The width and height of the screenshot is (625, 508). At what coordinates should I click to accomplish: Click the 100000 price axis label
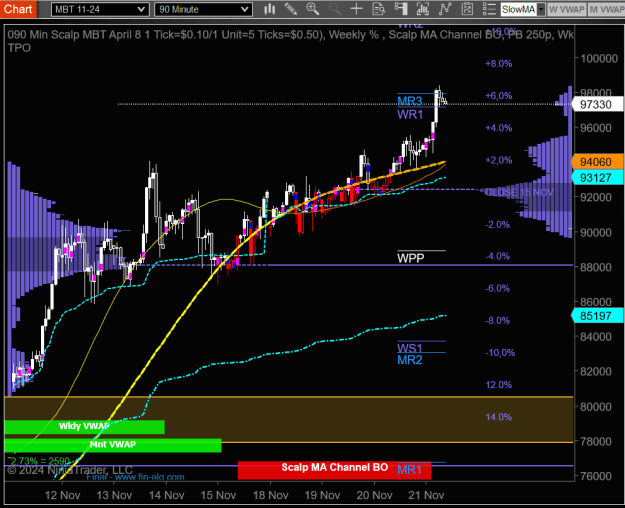point(599,59)
